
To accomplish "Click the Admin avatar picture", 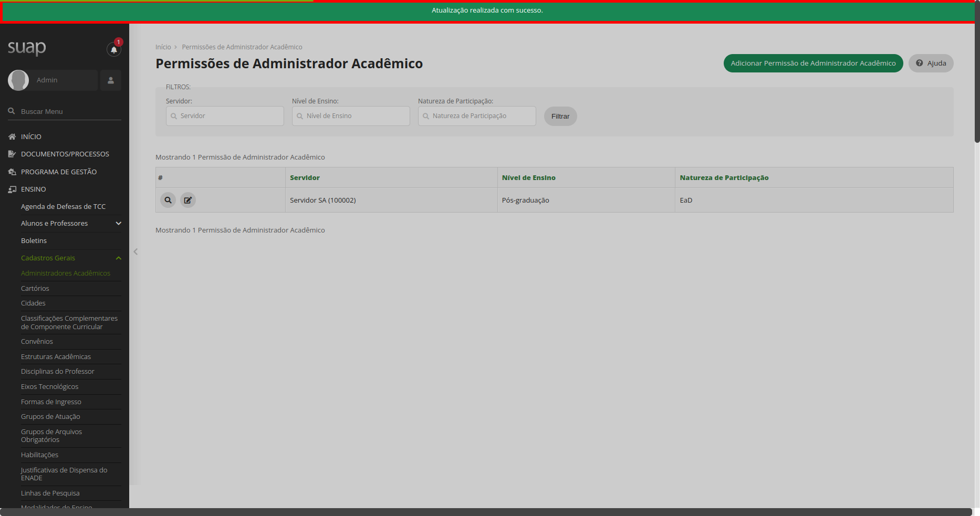I will tap(18, 80).
